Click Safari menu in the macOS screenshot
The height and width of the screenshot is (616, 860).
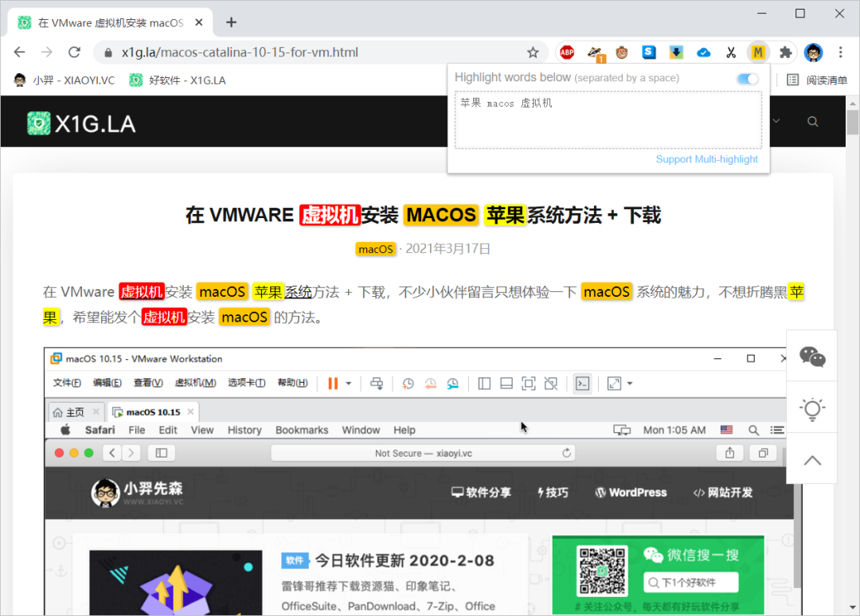(x=100, y=431)
